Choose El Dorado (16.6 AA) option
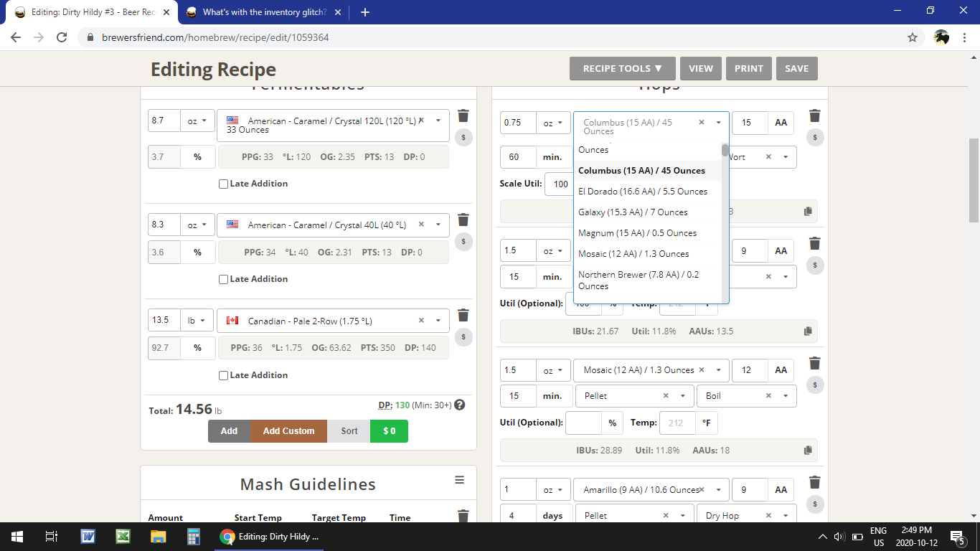This screenshot has width=980, height=551. pyautogui.click(x=642, y=192)
